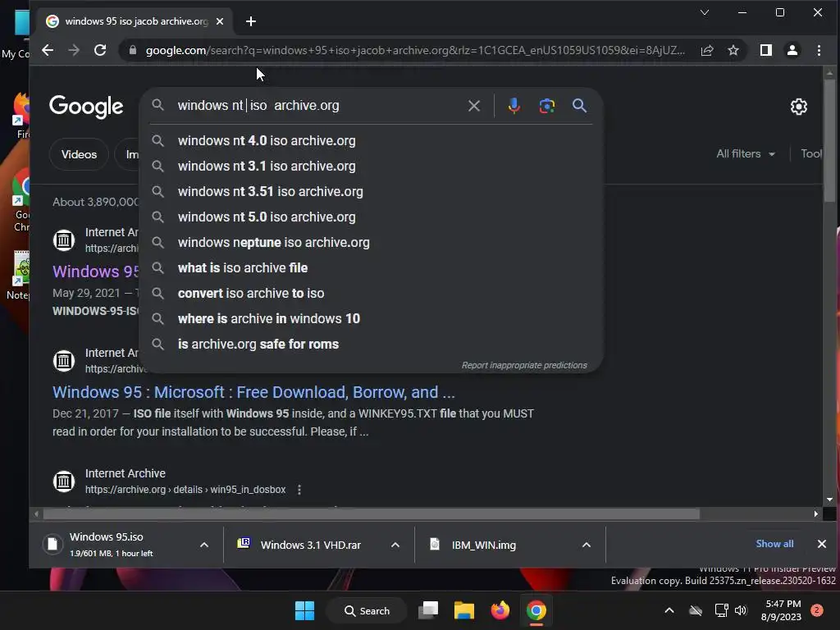
Task: Click the browser forward arrow
Action: coord(74,50)
